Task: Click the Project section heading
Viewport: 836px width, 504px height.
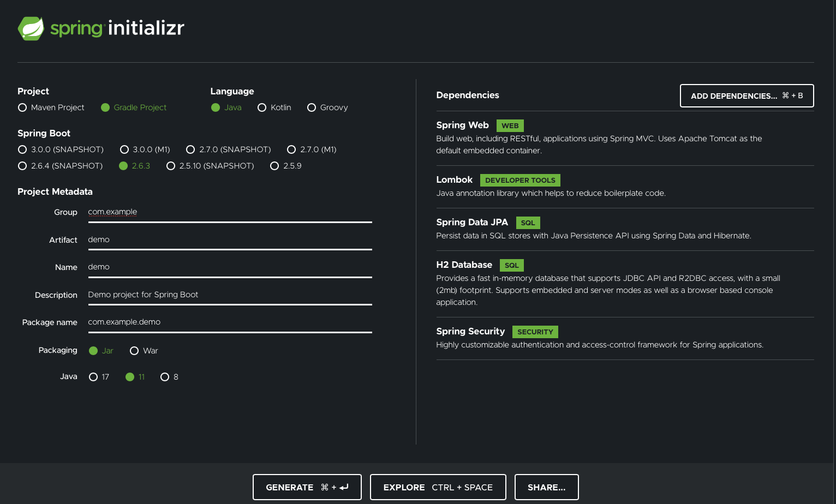Action: [x=33, y=92]
